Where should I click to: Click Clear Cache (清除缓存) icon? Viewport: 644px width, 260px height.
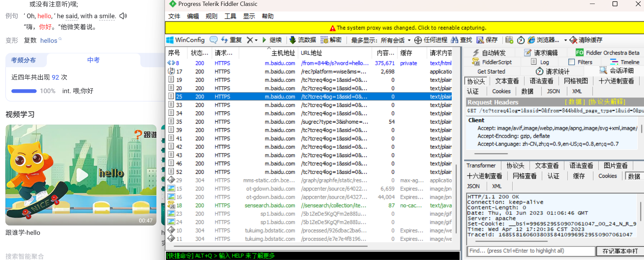pos(574,40)
